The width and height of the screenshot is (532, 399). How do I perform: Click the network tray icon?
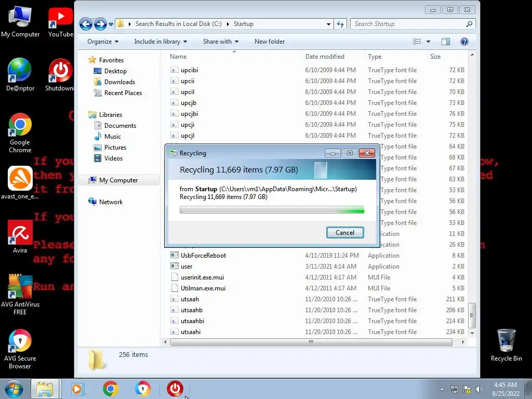454,389
